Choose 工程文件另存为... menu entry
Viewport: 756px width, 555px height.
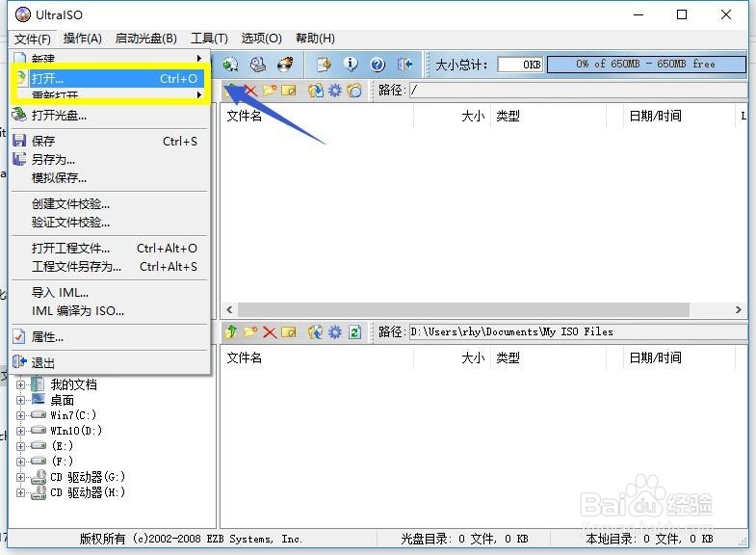tap(109, 267)
